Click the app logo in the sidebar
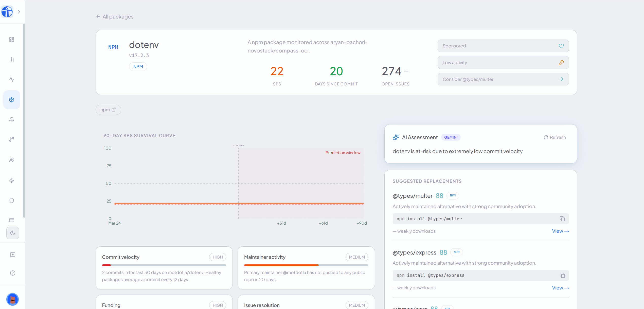Viewport: 644px width, 309px height. [7, 12]
